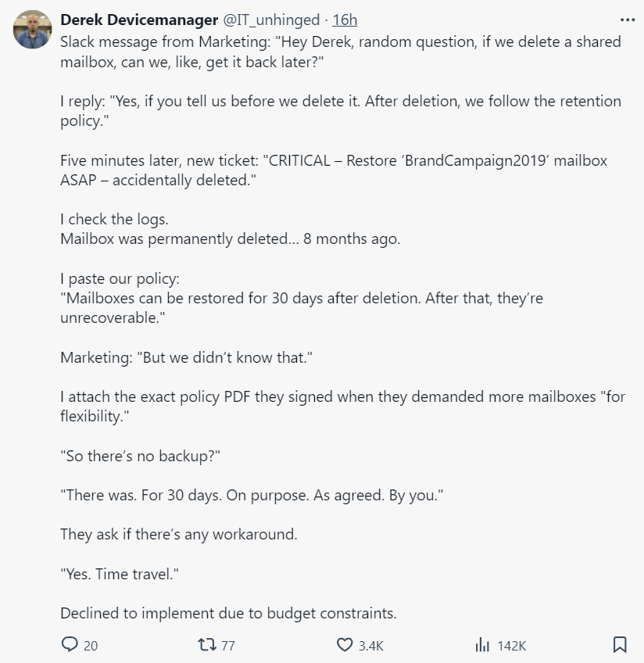Click the repost count of 77
This screenshot has height=663, width=644.
227,646
